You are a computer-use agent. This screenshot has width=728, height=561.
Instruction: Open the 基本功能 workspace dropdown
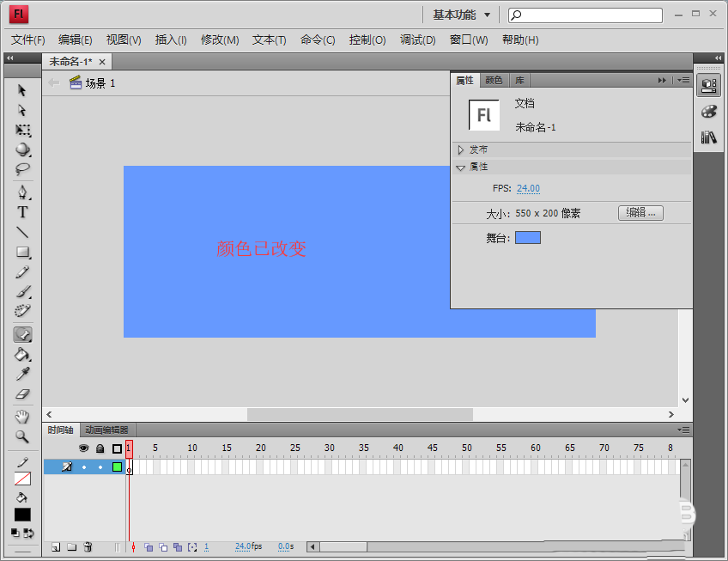point(462,15)
